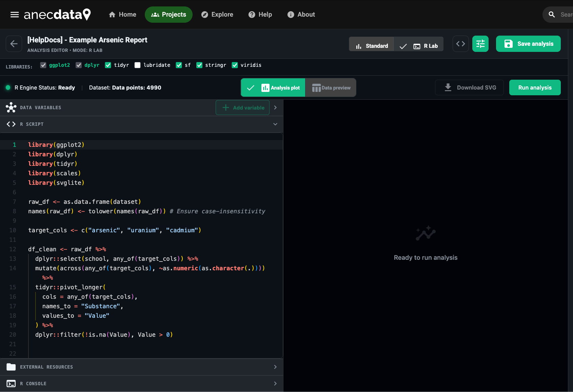Image resolution: width=573 pixels, height=392 pixels.
Task: Collapse the R Script section chevron
Action: tap(275, 124)
